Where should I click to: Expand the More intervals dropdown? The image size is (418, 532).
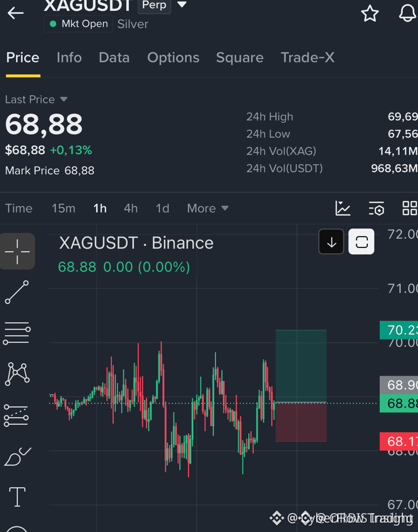(x=208, y=208)
